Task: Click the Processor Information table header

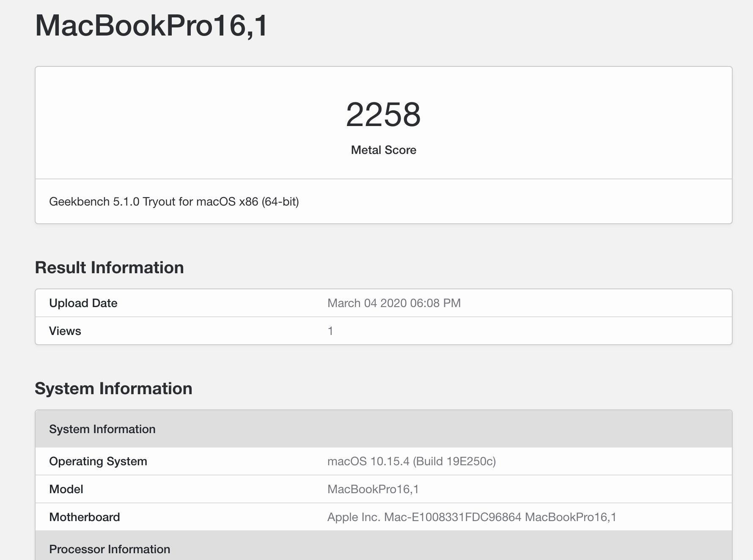Action: tap(383, 546)
